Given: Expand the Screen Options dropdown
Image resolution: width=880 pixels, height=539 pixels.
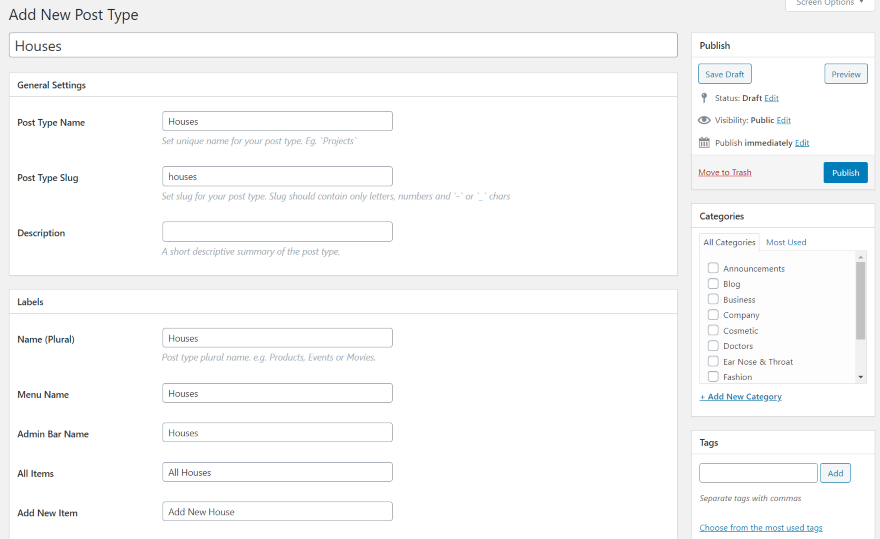Looking at the screenshot, I should (829, 4).
